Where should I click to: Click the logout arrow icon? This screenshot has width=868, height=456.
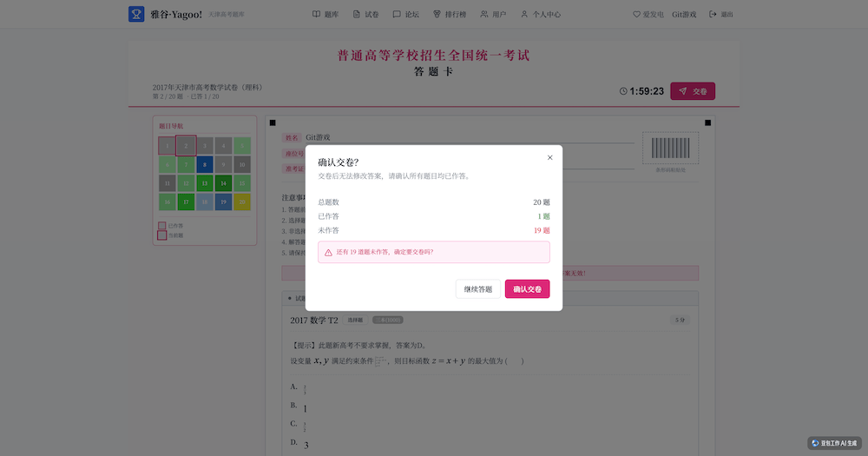click(x=713, y=15)
